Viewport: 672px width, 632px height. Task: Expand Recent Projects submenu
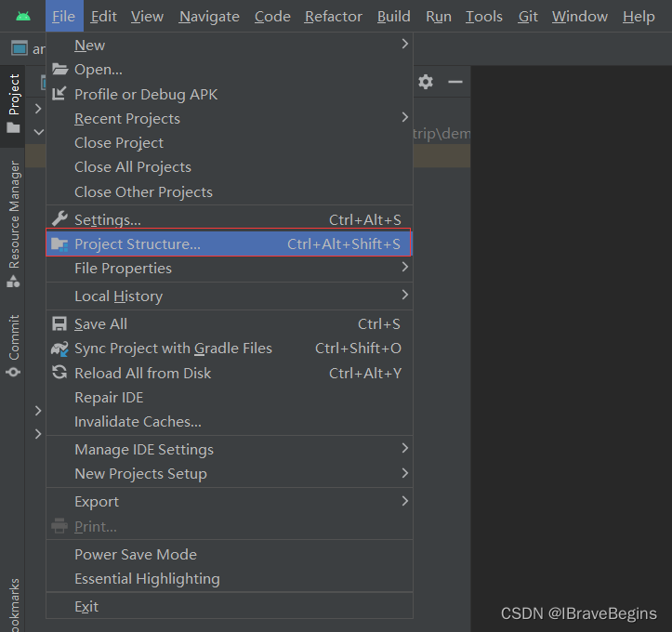[230, 119]
